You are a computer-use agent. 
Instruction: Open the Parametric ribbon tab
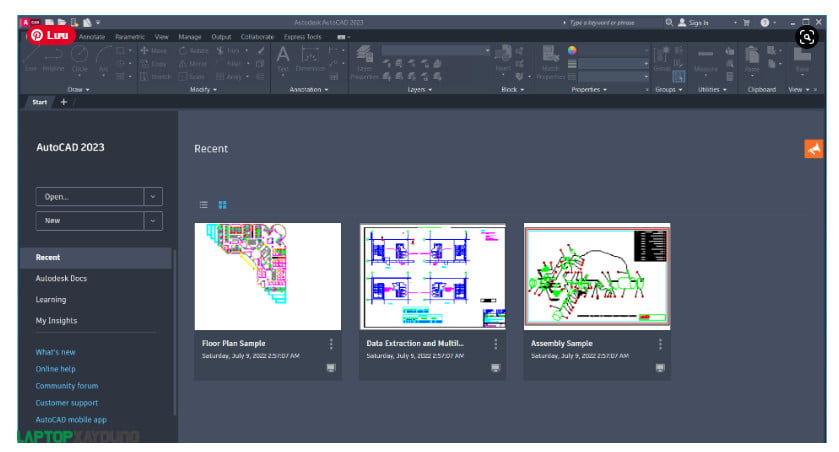pos(130,37)
